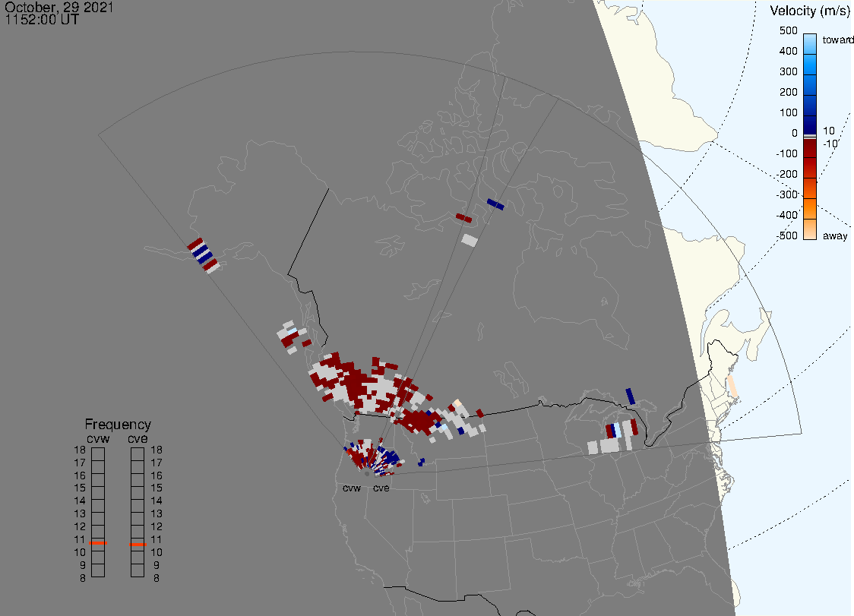
Task: Click the date text "October, 29 2021"
Action: coord(59,7)
